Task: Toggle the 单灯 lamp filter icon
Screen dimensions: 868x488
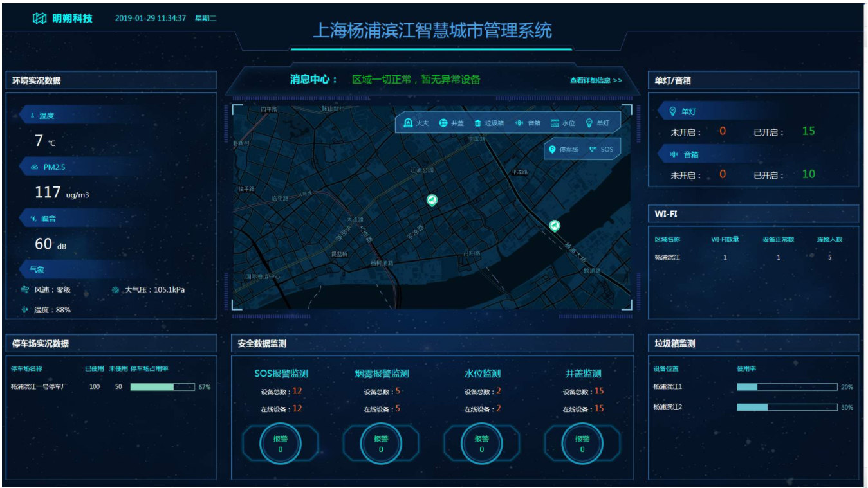Action: 589,123
